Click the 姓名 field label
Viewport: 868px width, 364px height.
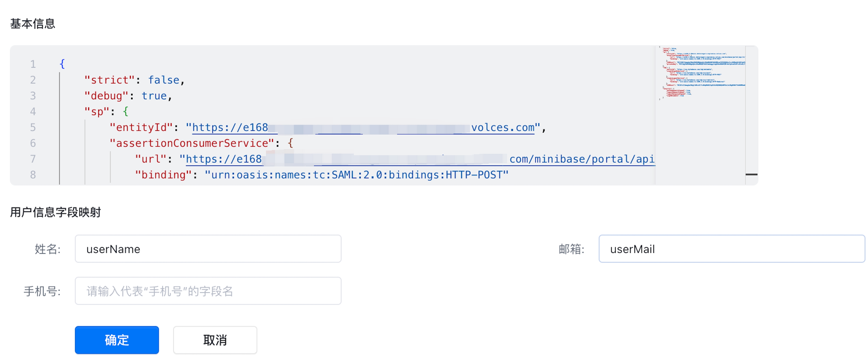tap(47, 249)
